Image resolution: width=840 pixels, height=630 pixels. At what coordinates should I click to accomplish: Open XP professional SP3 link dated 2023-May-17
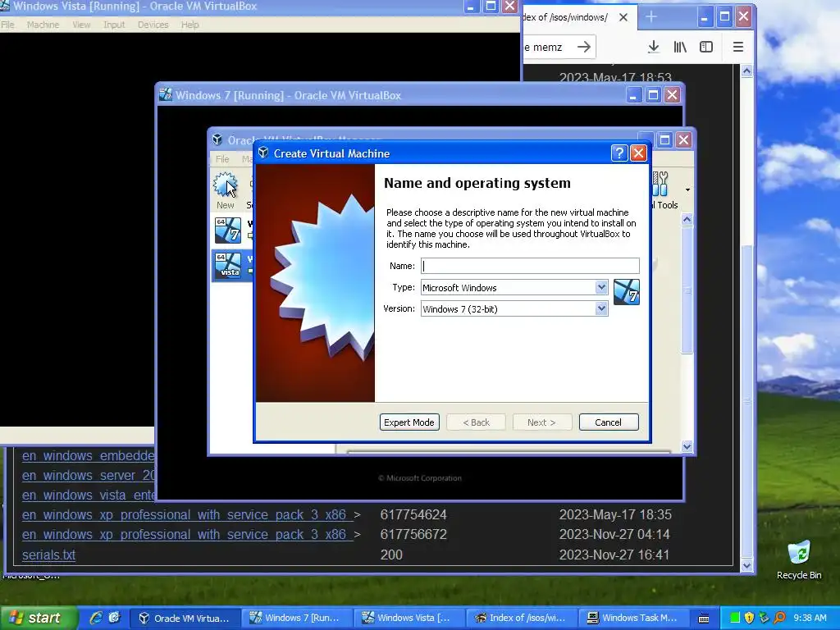tap(188, 515)
